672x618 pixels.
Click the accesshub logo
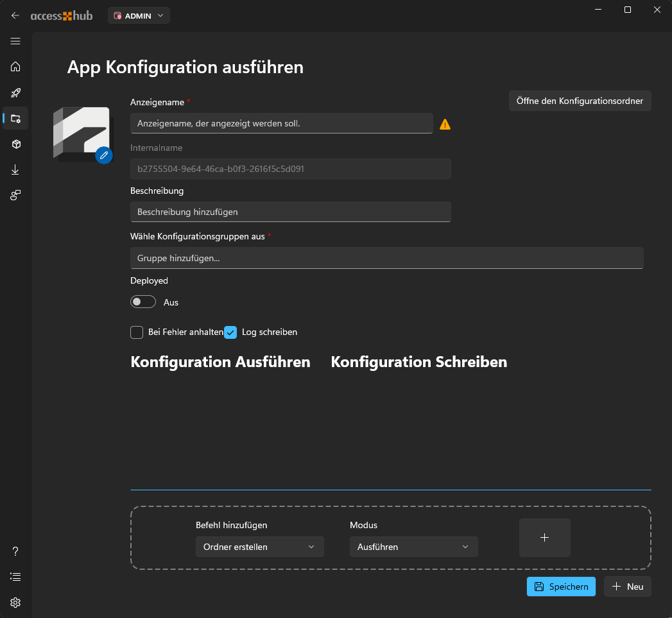(62, 15)
